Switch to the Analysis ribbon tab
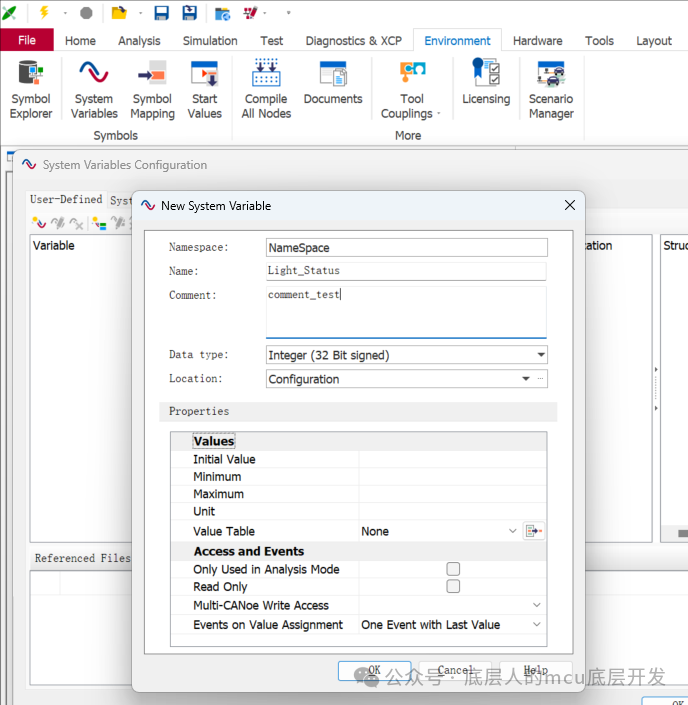This screenshot has width=688, height=705. (139, 41)
